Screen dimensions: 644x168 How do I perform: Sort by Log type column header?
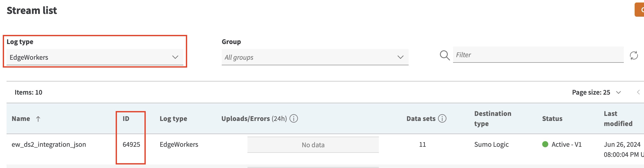pyautogui.click(x=173, y=119)
